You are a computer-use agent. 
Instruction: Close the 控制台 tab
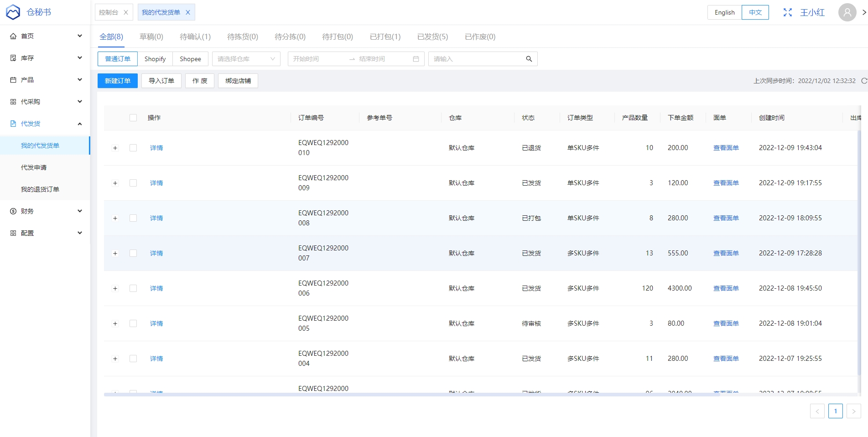point(126,12)
